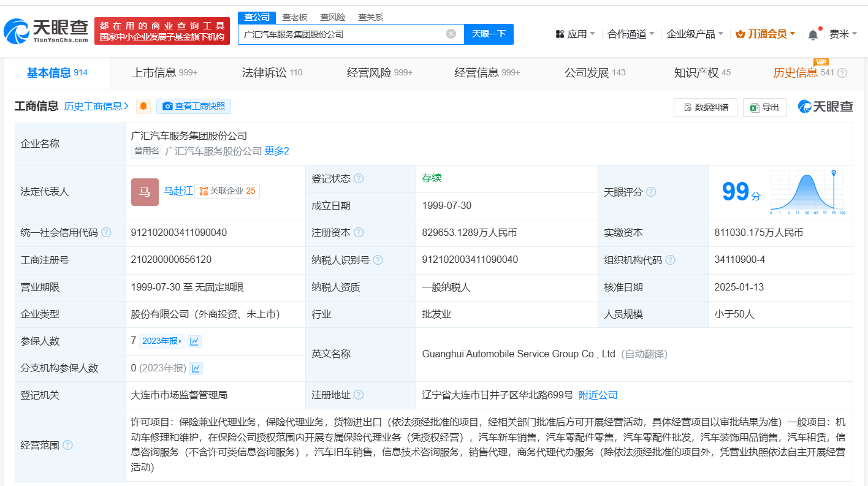Click the 天眼查 logo to go home
868x486 pixels.
46,30
